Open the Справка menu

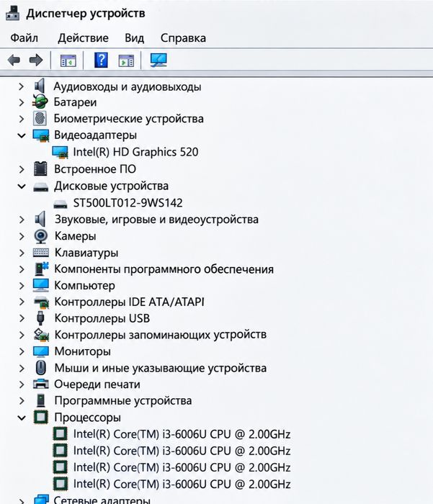pos(183,38)
